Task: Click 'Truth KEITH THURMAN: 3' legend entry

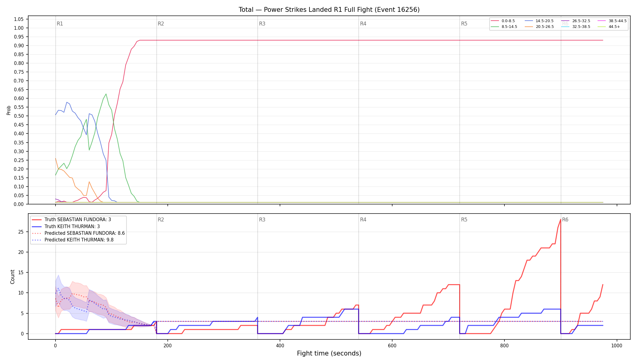Action: pos(66,227)
